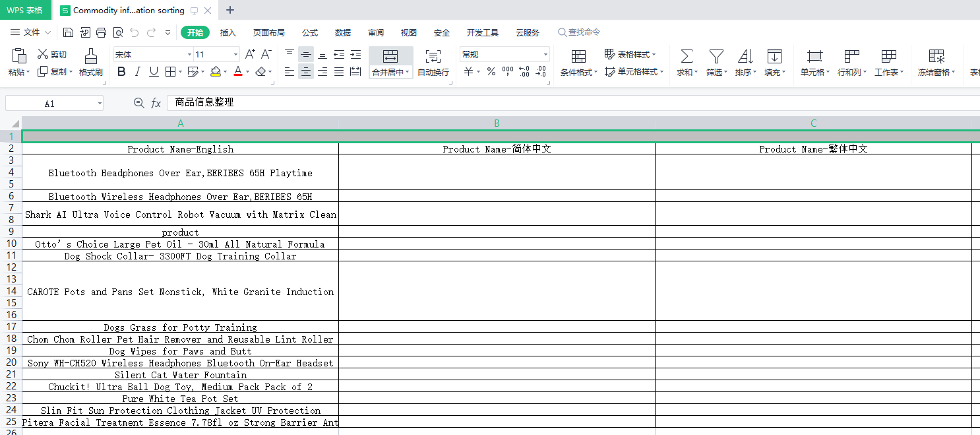
Task: Click the Cut (剪切) scissors button
Action: 51,54
